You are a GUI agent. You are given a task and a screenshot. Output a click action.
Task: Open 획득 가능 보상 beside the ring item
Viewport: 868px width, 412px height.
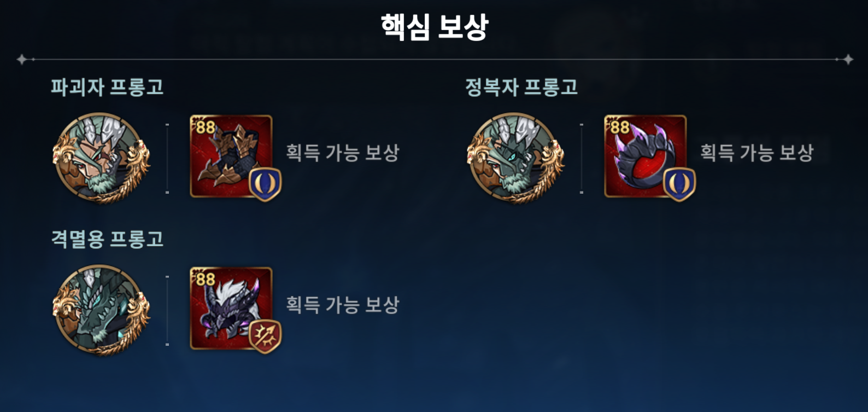[x=757, y=153]
